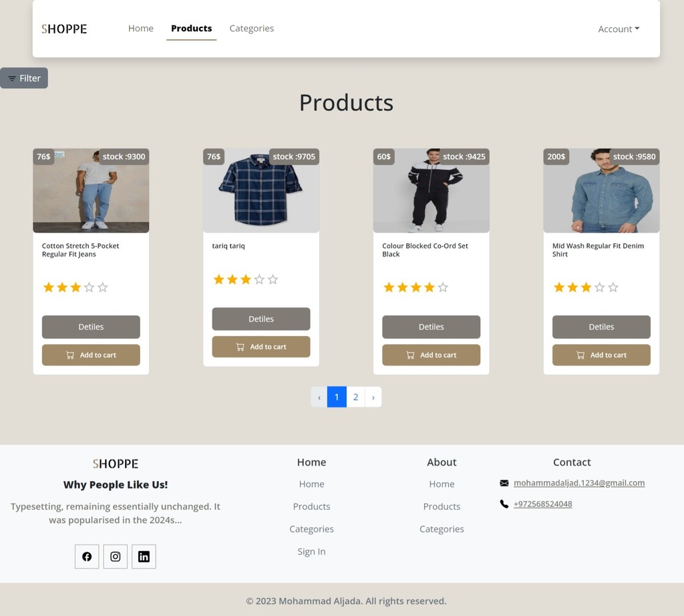Add tariq tariq shirt to cart
Screen dimensions: 684x616
click(261, 347)
